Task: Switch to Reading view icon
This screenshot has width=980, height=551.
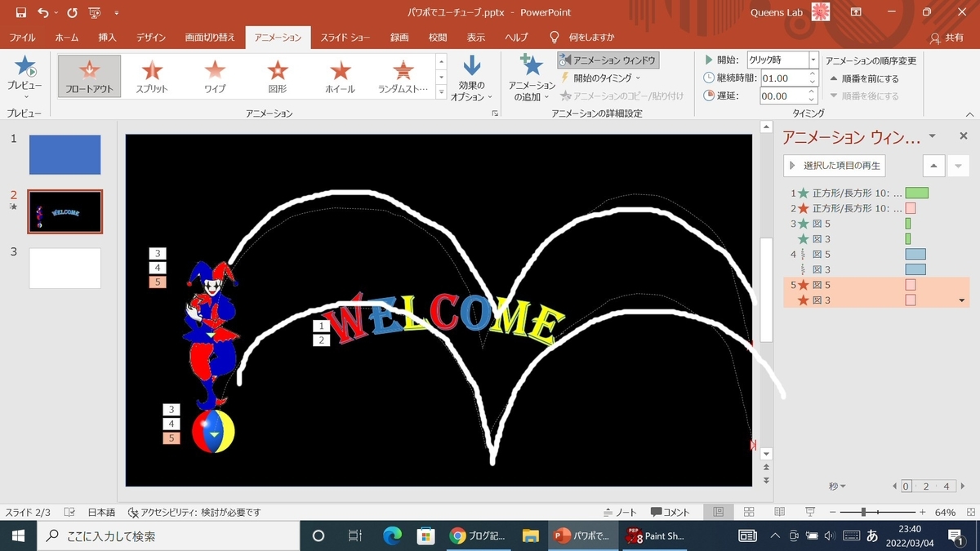Action: coord(779,512)
